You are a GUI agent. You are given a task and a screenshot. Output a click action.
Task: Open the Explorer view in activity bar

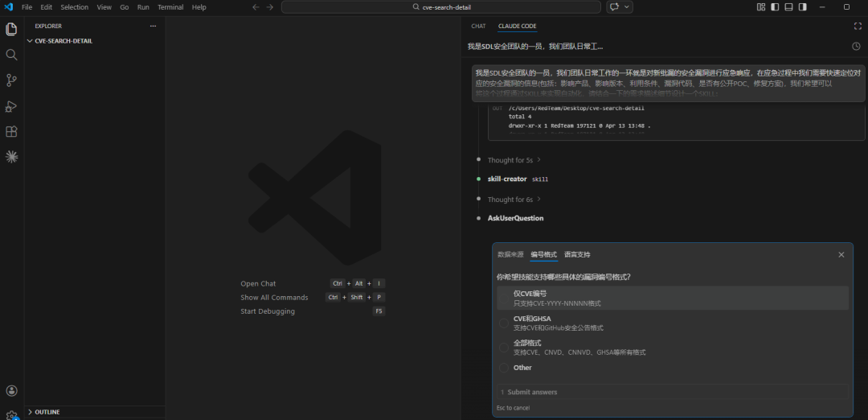(11, 29)
